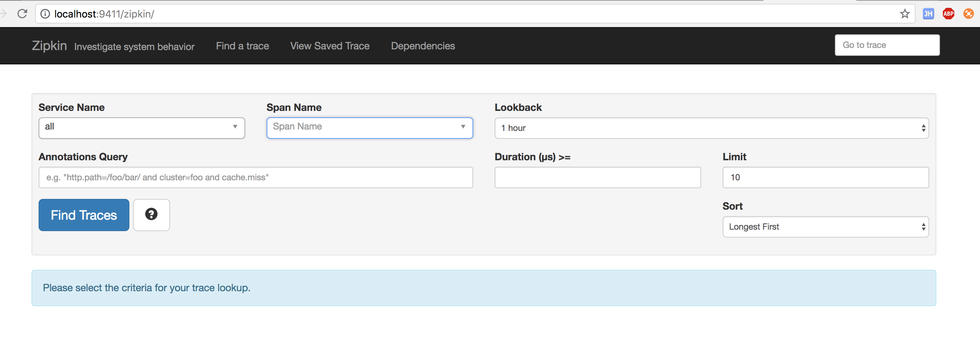Viewport: 980px width, 337px height.
Task: Focus the Duration (μs) input field
Action: pyautogui.click(x=598, y=177)
